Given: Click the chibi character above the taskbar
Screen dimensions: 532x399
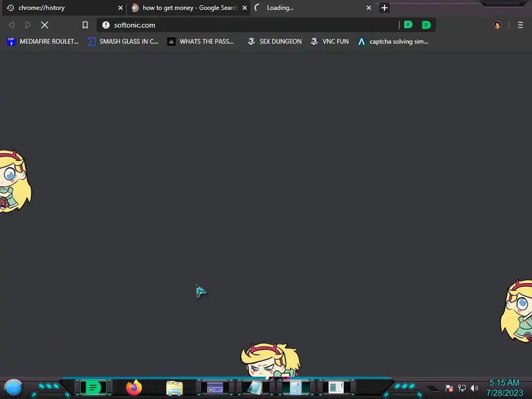Looking at the screenshot, I should coord(270,361).
